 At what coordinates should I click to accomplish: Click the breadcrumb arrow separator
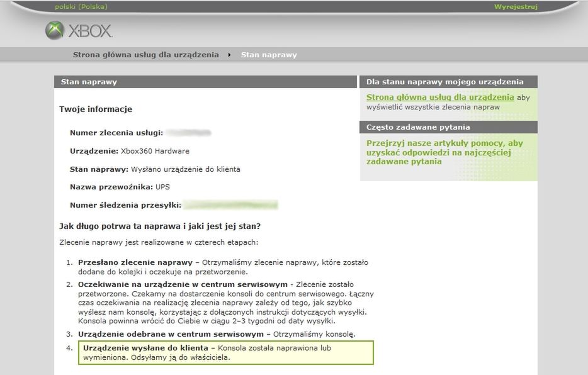pyautogui.click(x=229, y=55)
